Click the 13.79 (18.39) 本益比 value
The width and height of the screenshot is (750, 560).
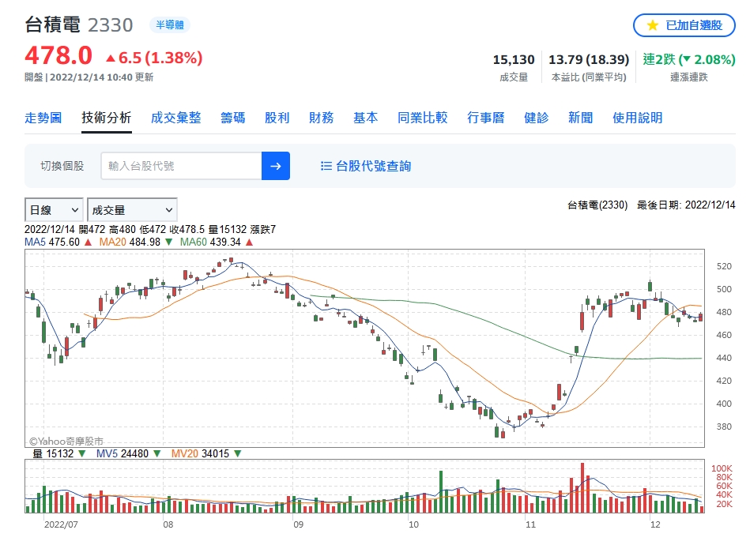(589, 60)
